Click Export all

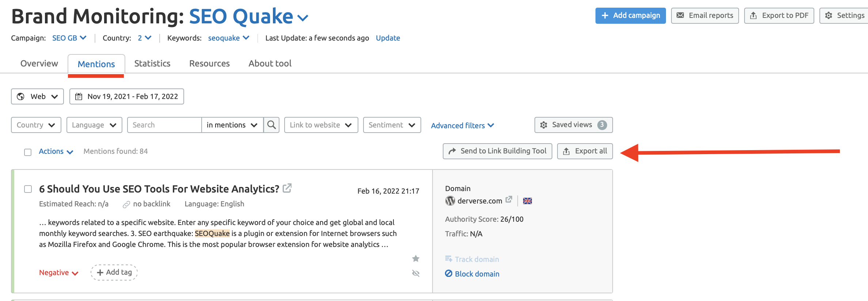tap(585, 151)
